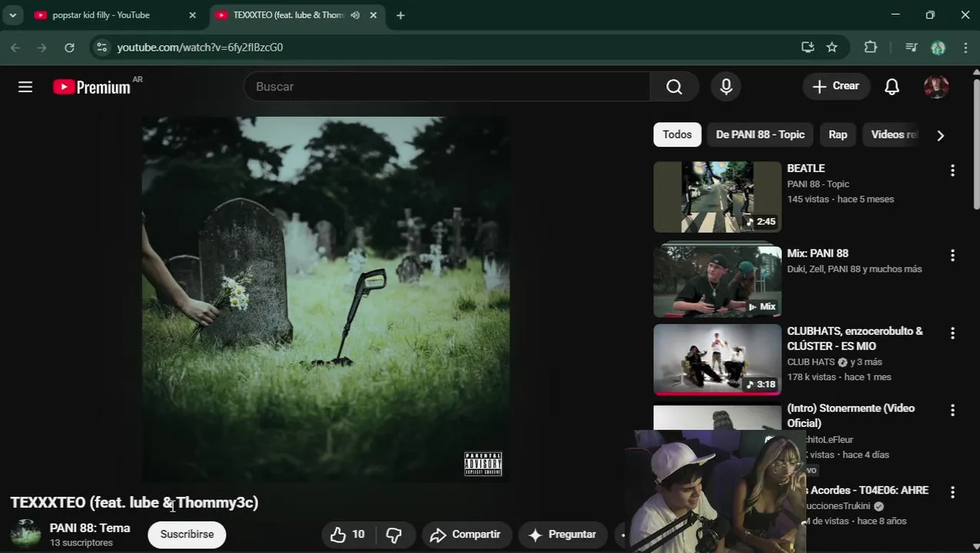
Task: Open options for CLUBHATS ES MIO video
Action: tap(952, 333)
